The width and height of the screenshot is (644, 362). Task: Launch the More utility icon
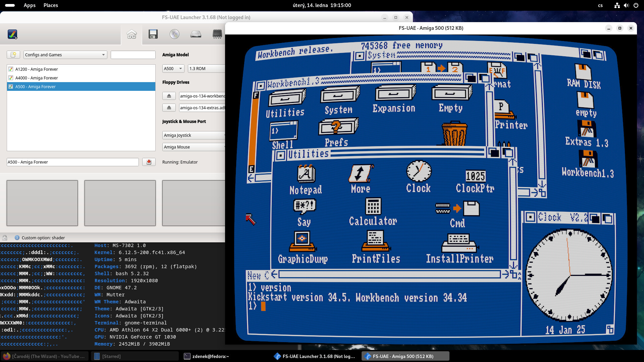(361, 173)
